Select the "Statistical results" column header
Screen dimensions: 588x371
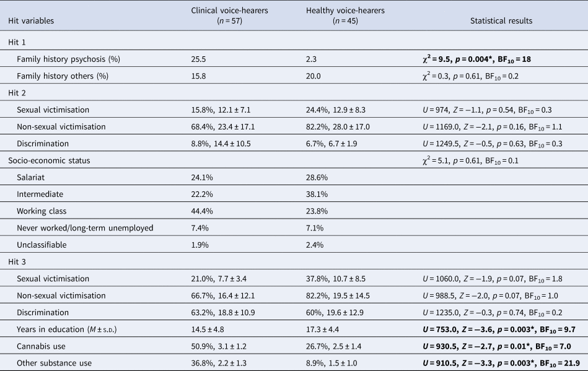point(501,20)
